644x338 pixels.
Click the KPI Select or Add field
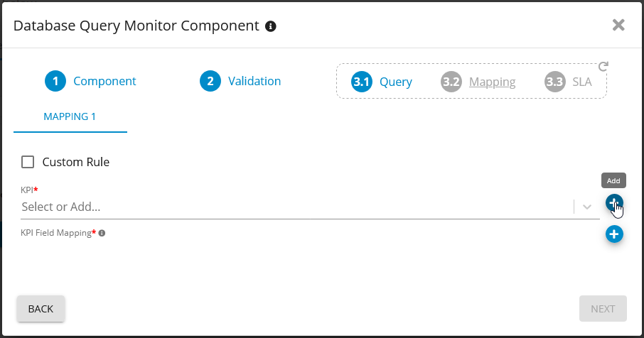(284, 207)
